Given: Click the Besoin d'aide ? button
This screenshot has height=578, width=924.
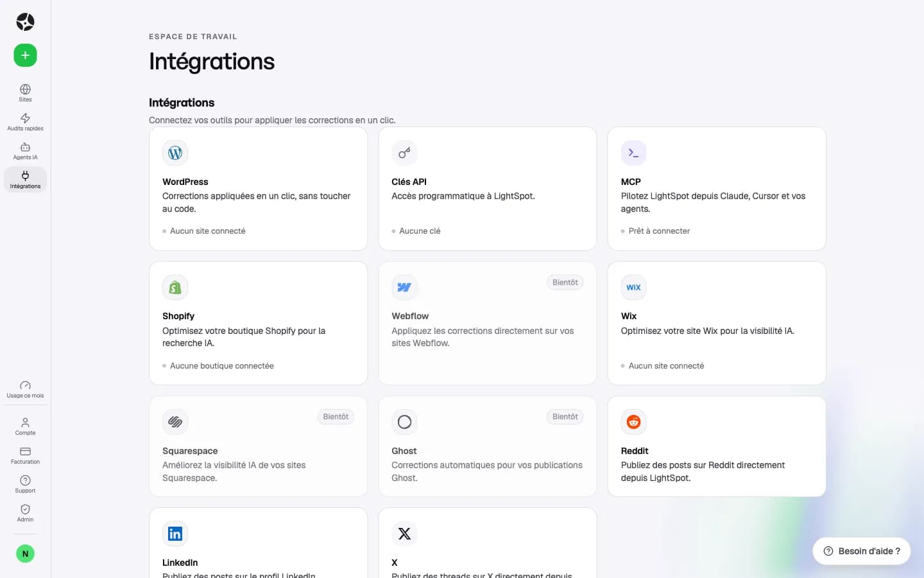Looking at the screenshot, I should tap(862, 551).
